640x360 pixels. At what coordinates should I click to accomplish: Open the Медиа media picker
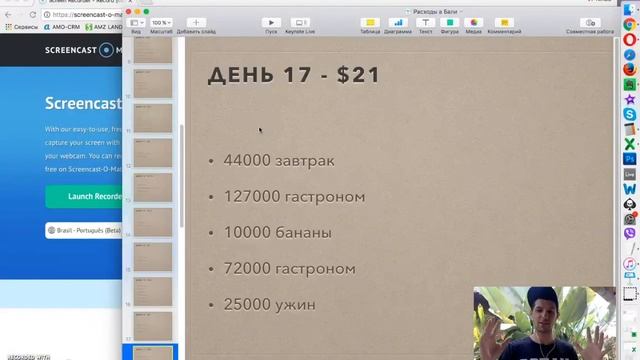tap(473, 23)
